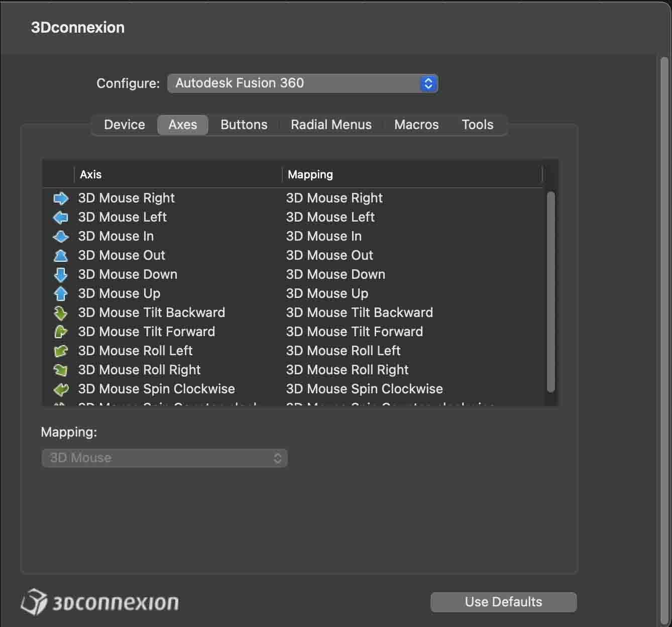Image resolution: width=672 pixels, height=627 pixels.
Task: Select the 3D Mouse Roll Left axis row
Action: click(x=293, y=351)
